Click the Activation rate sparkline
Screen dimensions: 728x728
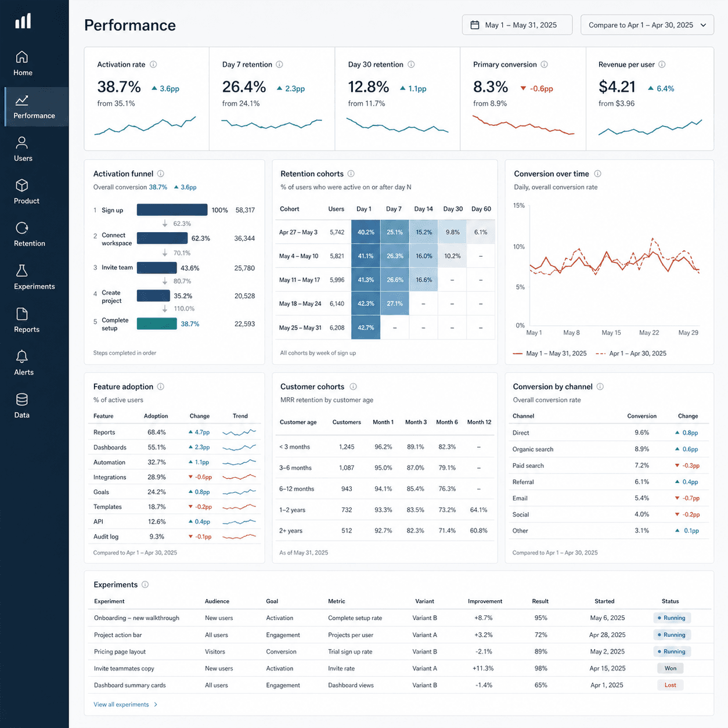pyautogui.click(x=145, y=125)
